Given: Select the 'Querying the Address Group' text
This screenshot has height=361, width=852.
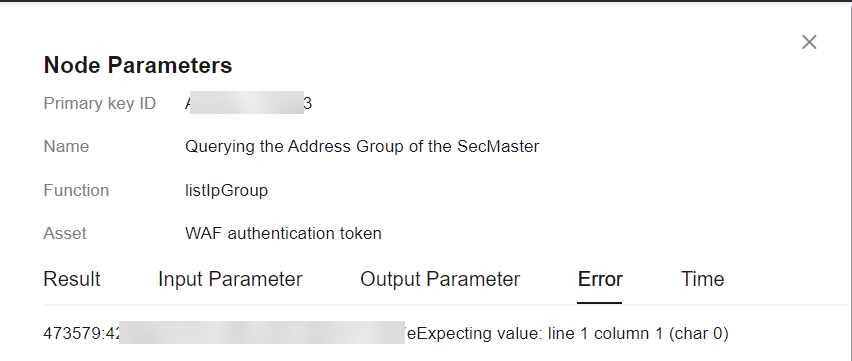Looking at the screenshot, I should [x=295, y=147].
